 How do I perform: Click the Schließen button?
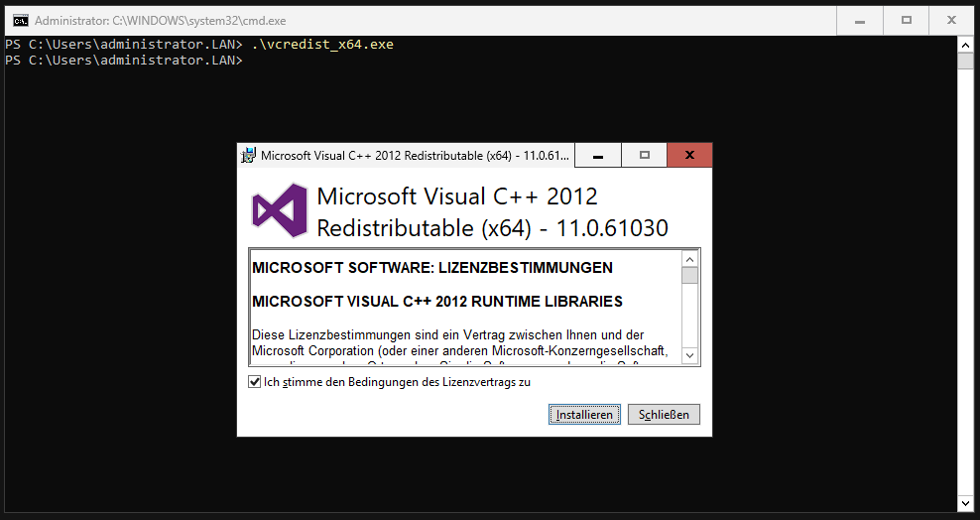[664, 415]
